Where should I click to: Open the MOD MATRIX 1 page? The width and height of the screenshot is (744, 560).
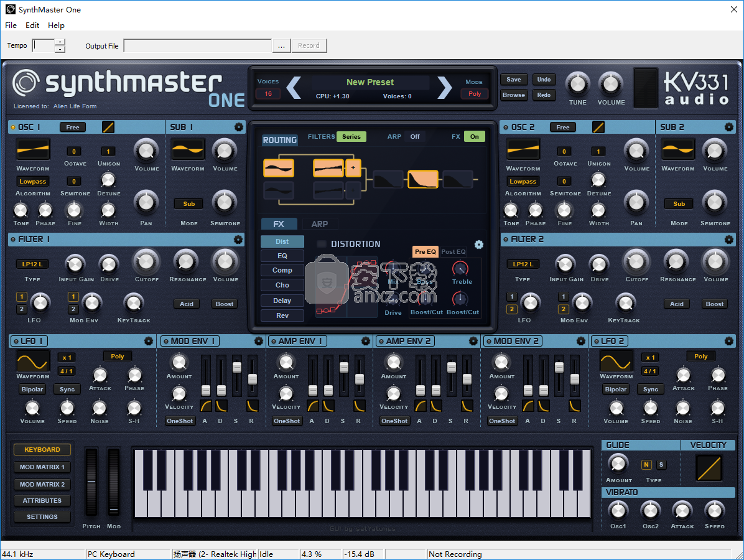point(42,467)
